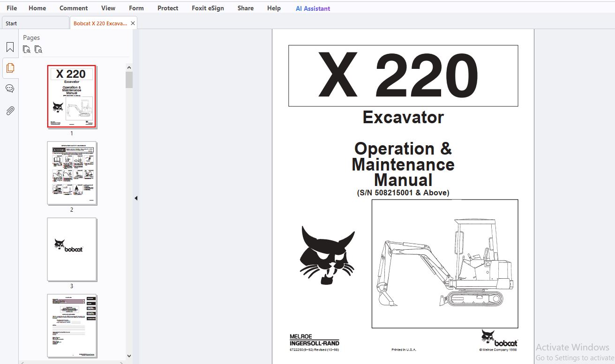
Task: Click the Printed in U.S.A. text
Action: [404, 349]
